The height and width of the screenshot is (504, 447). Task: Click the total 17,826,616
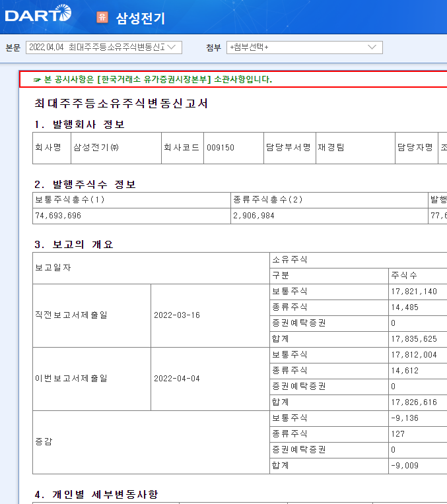pyautogui.click(x=414, y=402)
